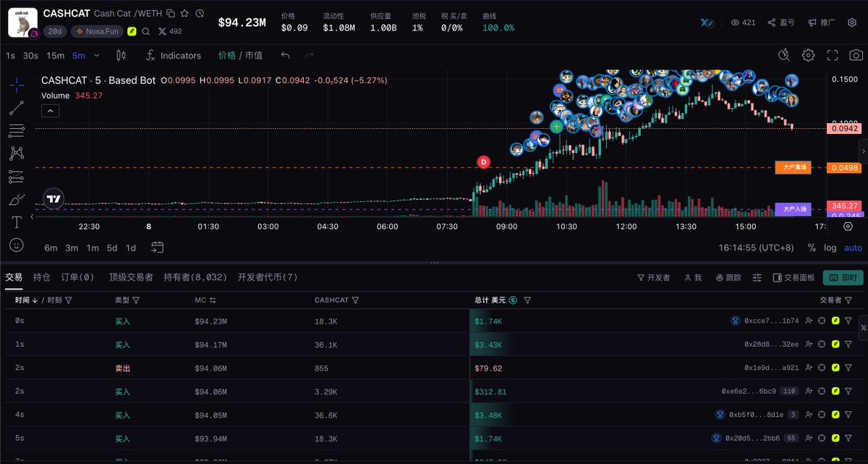Open the CASHCAT column filter
This screenshot has width=868, height=464.
pos(355,300)
